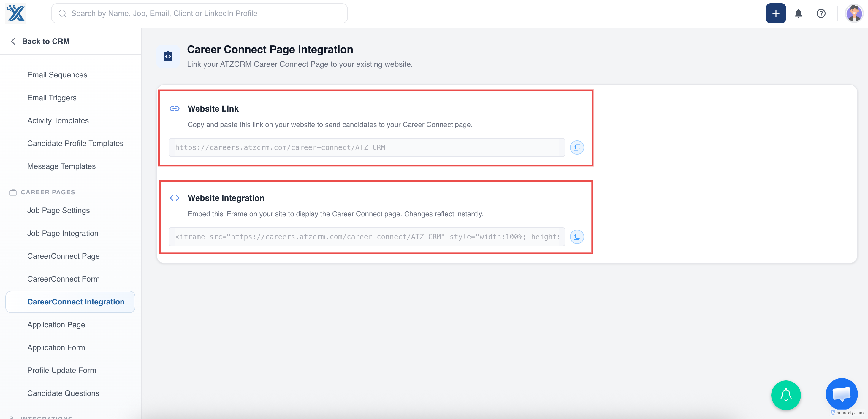Open Candidate Questions
Image resolution: width=868 pixels, height=419 pixels.
tap(63, 393)
